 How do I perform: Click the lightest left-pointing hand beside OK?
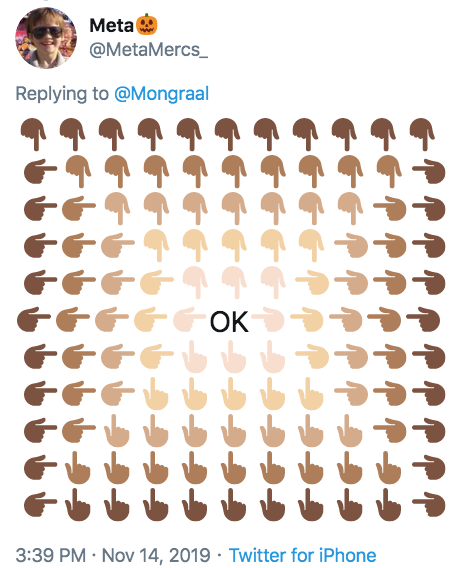190,319
